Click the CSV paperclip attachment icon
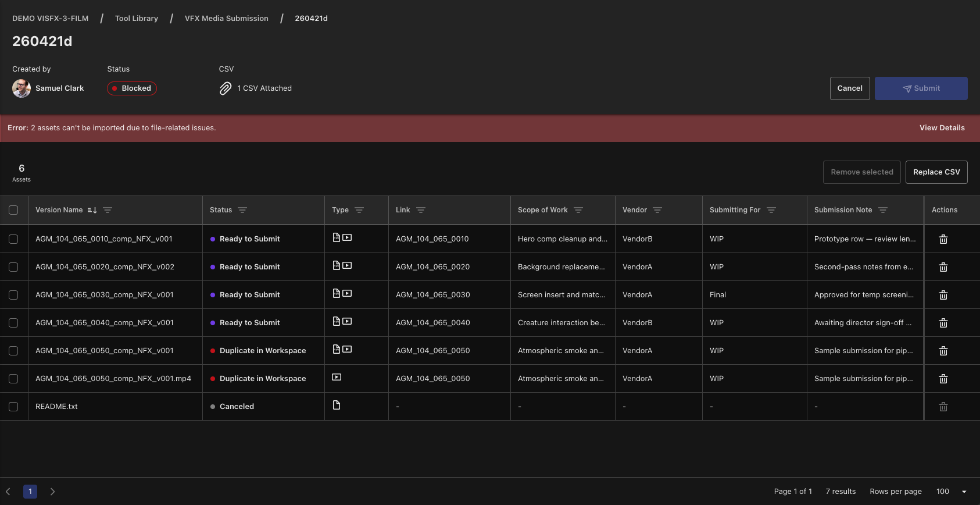The height and width of the screenshot is (505, 980). click(226, 88)
